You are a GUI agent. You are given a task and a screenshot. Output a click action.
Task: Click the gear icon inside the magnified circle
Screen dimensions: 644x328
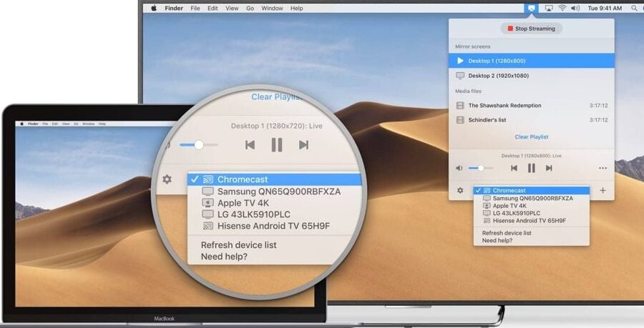tap(167, 179)
